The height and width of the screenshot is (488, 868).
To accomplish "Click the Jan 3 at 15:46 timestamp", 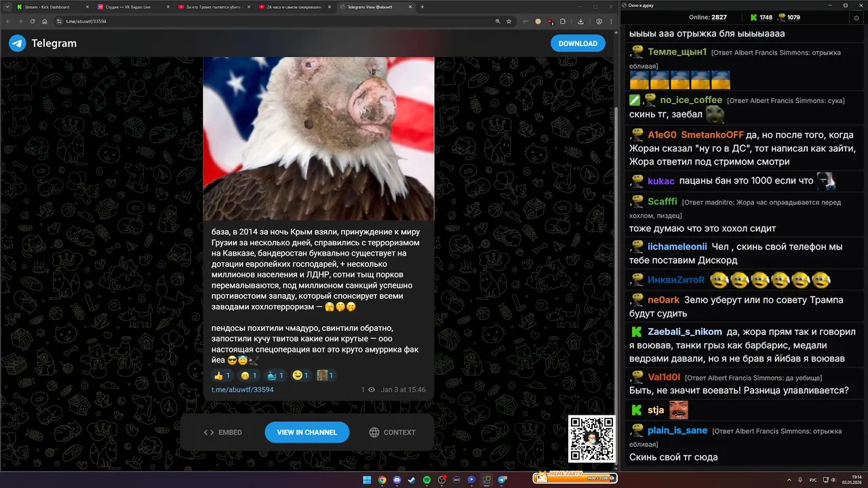I will point(403,390).
